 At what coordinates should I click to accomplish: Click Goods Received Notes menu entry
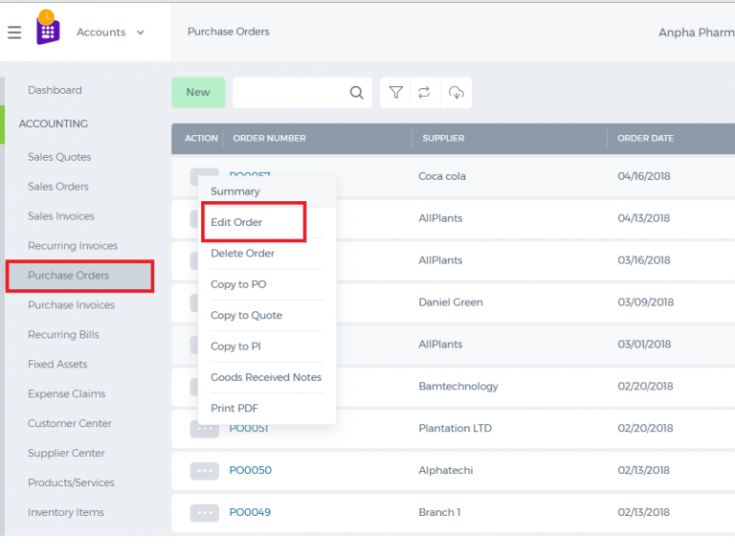click(266, 377)
